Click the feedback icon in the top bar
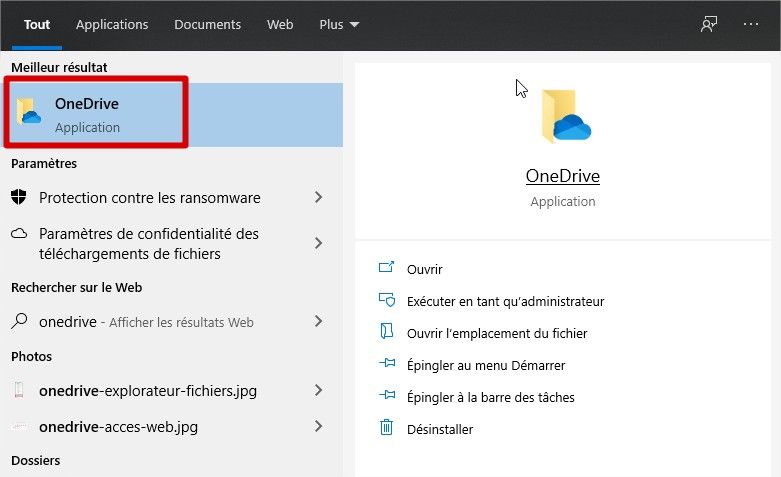The height and width of the screenshot is (477, 781). pyautogui.click(x=709, y=25)
